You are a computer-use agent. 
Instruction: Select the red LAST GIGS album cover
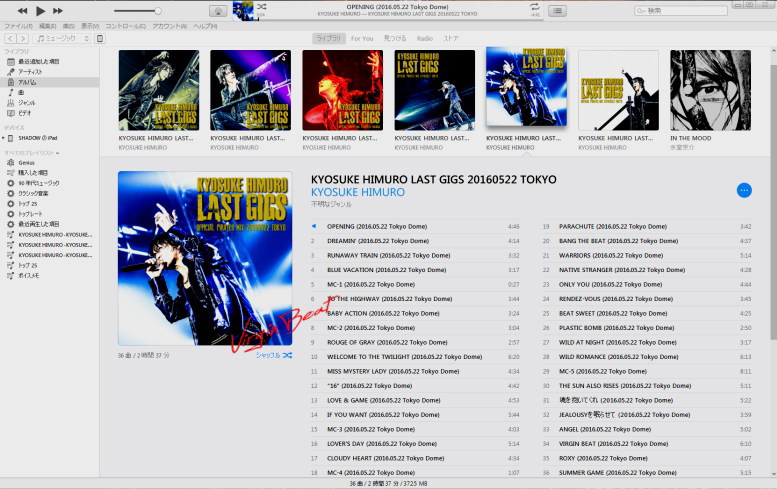(342, 90)
